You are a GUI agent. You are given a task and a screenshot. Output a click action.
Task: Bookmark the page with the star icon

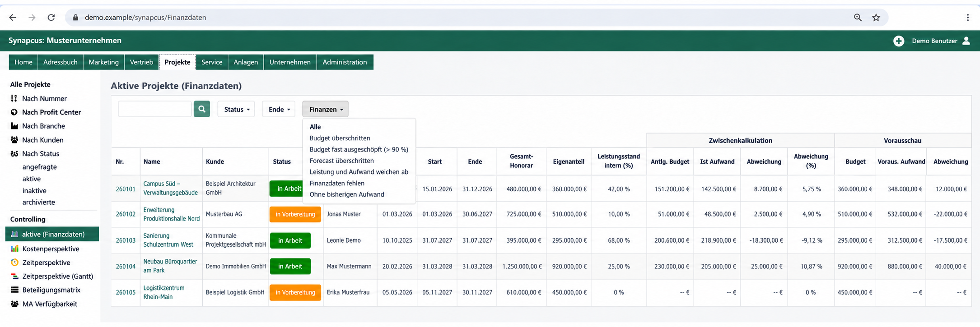click(x=876, y=18)
